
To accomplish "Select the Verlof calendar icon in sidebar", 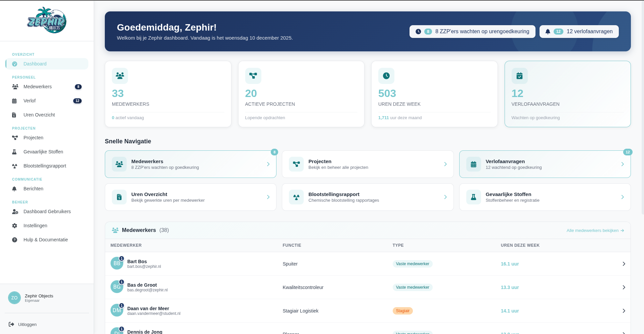I will tap(14, 101).
